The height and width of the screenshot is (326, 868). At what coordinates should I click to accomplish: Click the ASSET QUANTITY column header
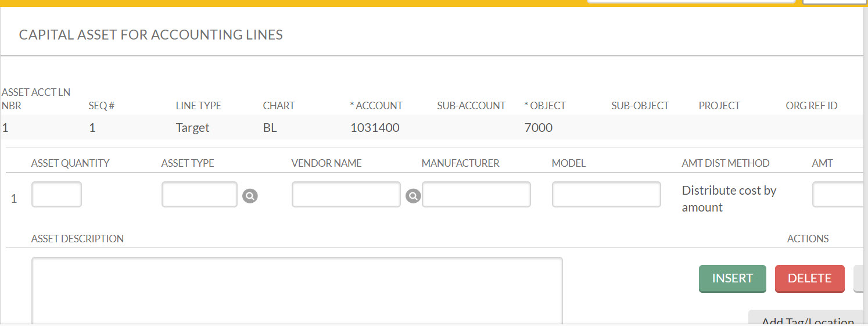click(70, 163)
